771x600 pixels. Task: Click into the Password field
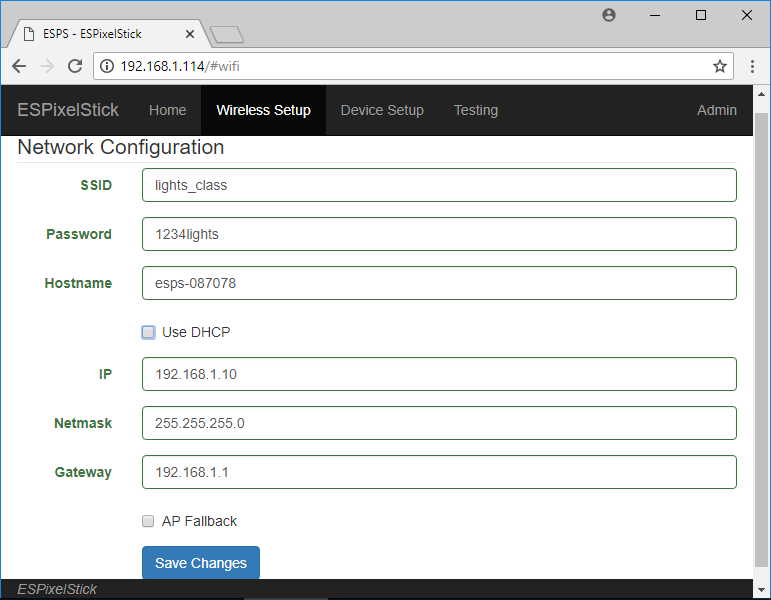[439, 234]
